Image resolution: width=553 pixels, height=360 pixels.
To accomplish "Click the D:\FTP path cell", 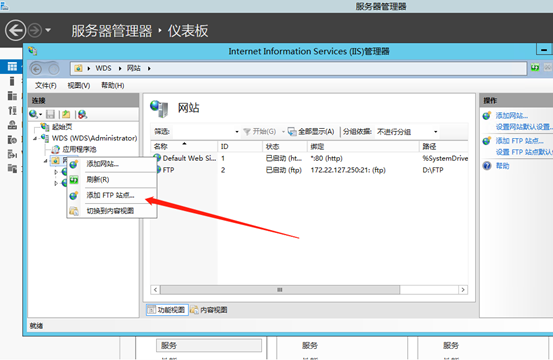I will [433, 170].
